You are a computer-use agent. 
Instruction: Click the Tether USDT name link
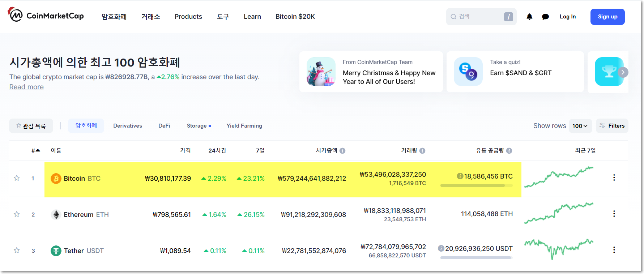point(84,251)
